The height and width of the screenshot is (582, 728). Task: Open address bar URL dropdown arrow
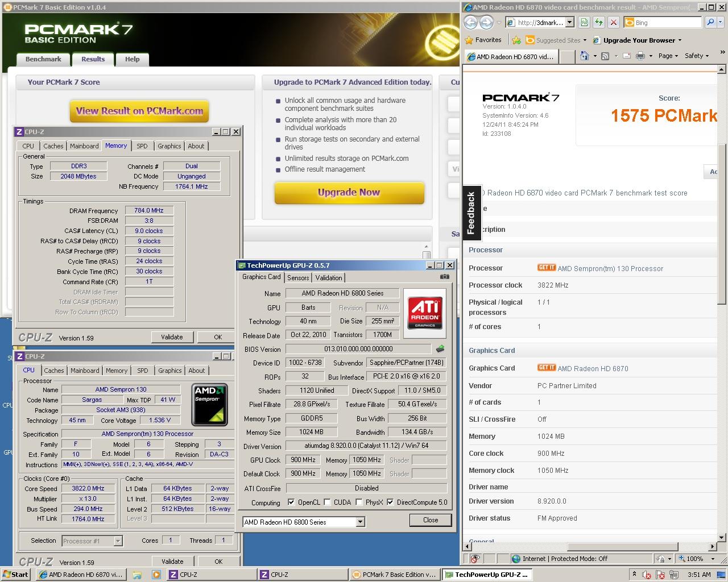pyautogui.click(x=570, y=22)
